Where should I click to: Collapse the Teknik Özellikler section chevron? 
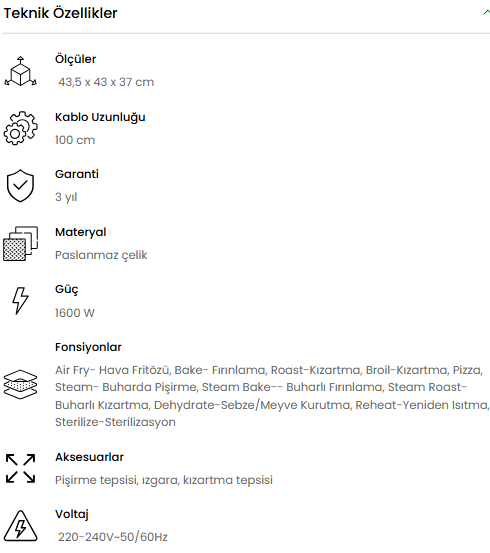(486, 13)
